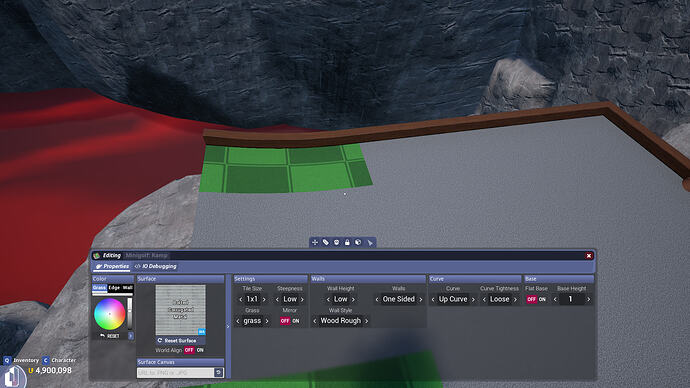Select the move gizmo tool icon
This screenshot has height=388, width=690.
coord(315,242)
